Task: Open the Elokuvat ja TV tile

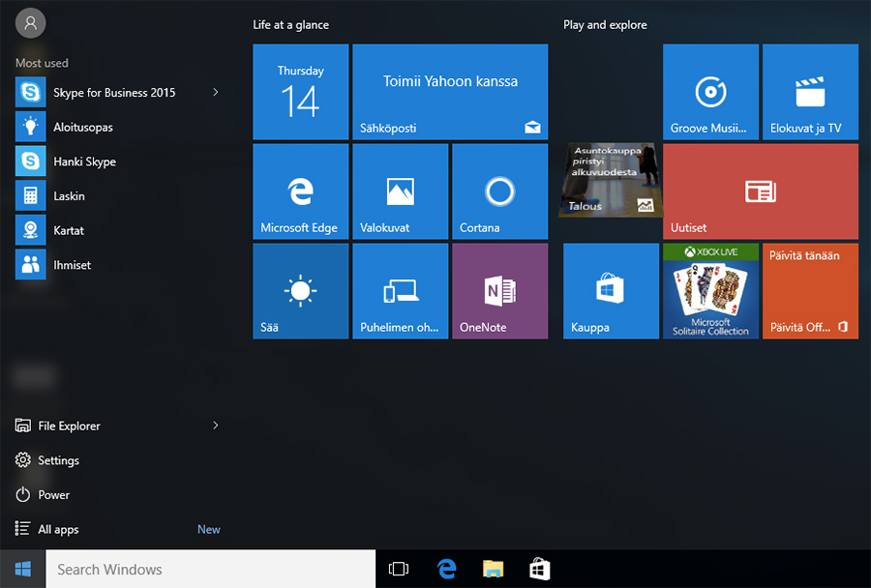Action: [810, 92]
